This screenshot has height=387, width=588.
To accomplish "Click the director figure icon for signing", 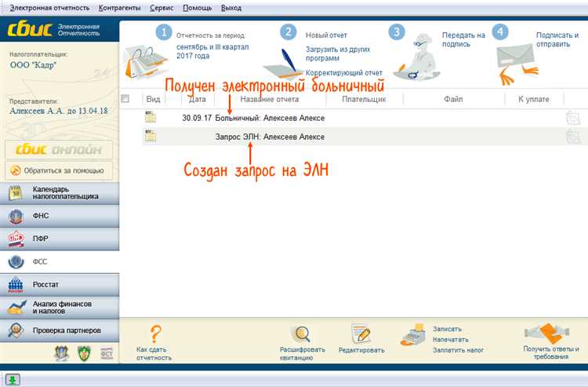I will (x=417, y=58).
